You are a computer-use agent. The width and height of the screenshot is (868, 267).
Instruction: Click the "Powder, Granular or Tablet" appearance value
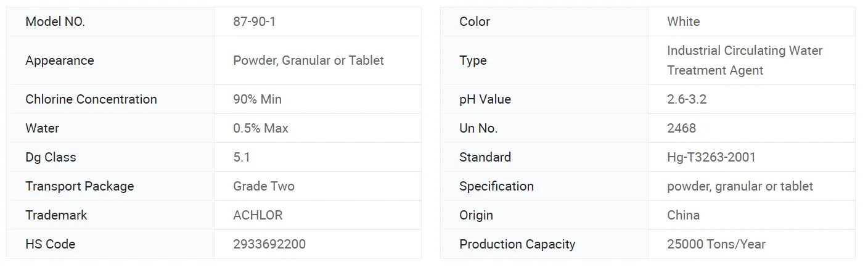point(308,60)
